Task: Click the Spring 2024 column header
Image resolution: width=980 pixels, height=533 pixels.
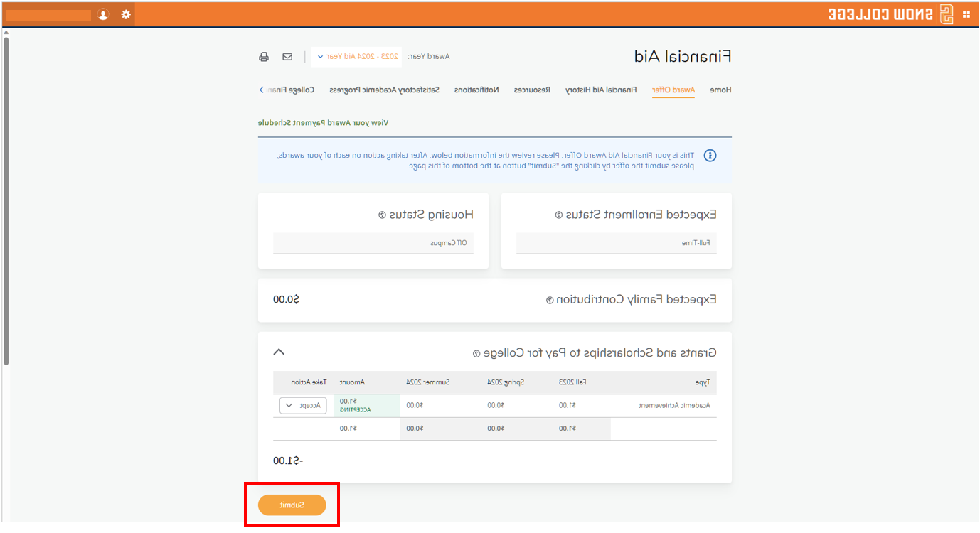Action: [506, 382]
